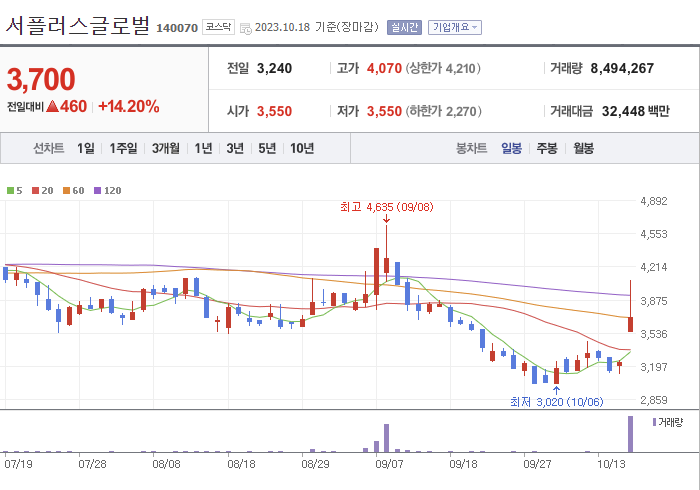Open the 기업개요 dropdown
700x490 pixels.
point(454,27)
